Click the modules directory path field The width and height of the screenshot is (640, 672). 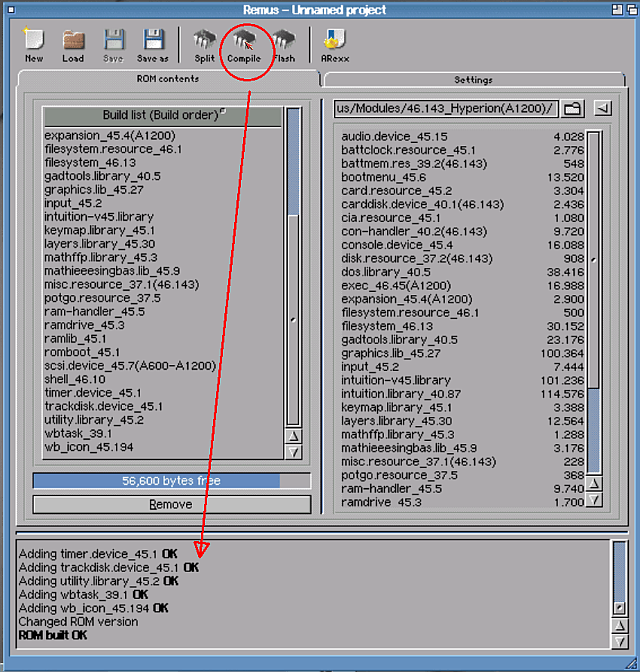click(x=443, y=108)
